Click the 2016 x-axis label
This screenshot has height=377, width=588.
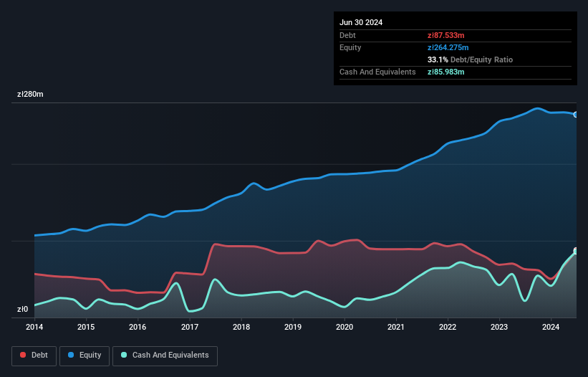pyautogui.click(x=138, y=327)
